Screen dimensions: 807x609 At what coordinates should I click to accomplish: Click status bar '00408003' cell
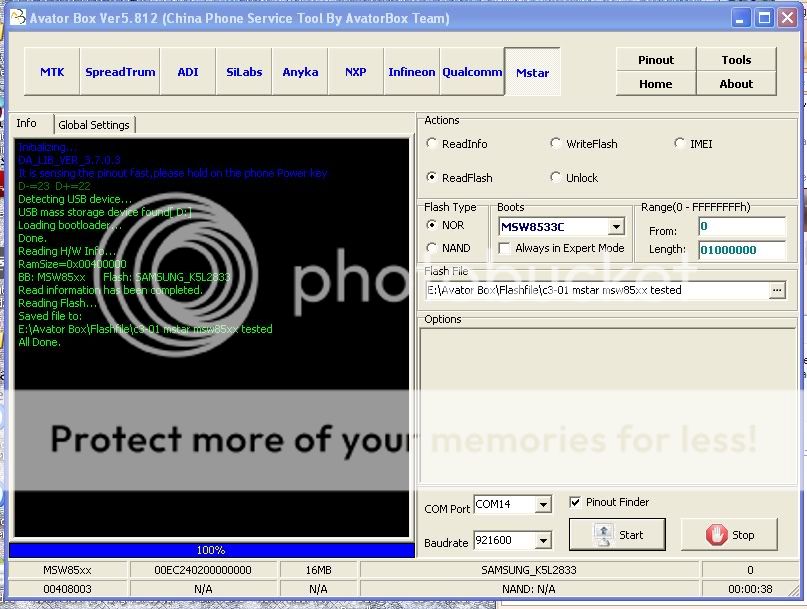click(x=67, y=589)
